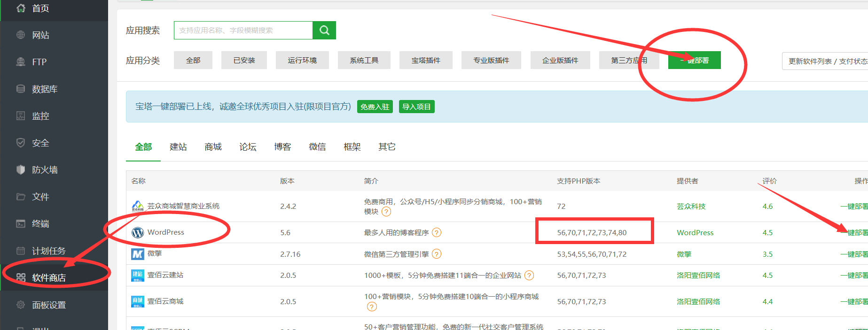Click help icon in 芸众商城 description
This screenshot has height=330, width=868.
click(x=386, y=212)
